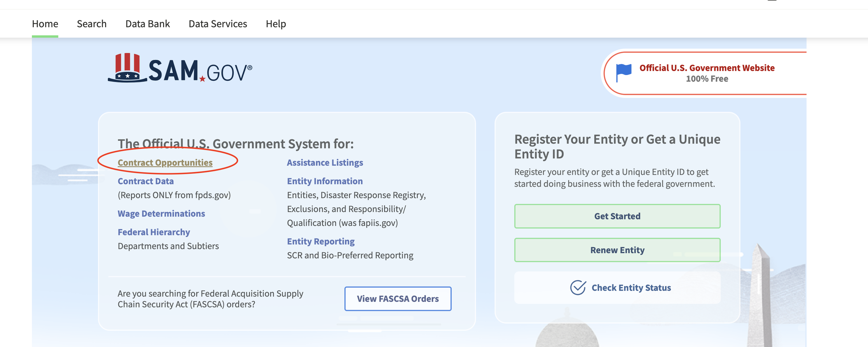Open the Federal Hierarchy link
Screen dimensions: 868x347
click(154, 232)
